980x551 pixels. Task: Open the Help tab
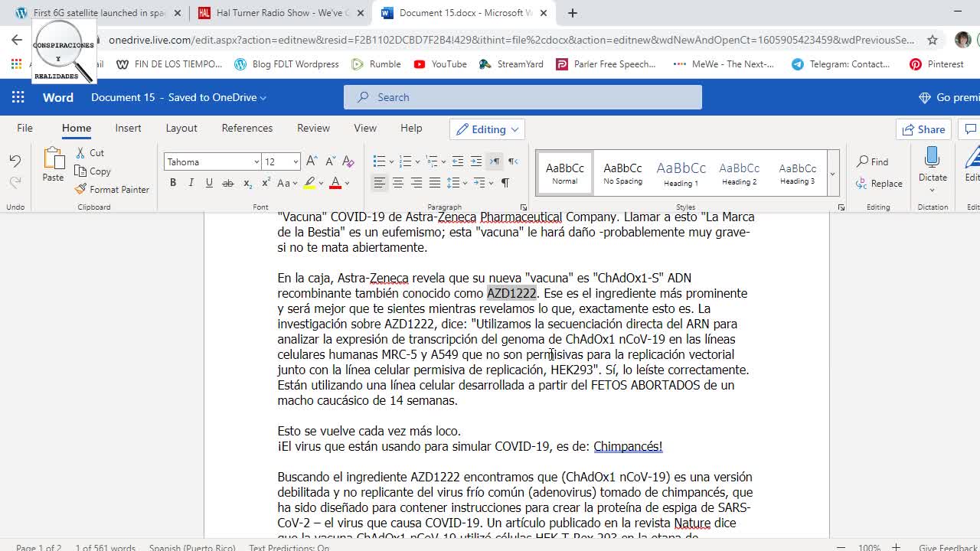tap(411, 129)
